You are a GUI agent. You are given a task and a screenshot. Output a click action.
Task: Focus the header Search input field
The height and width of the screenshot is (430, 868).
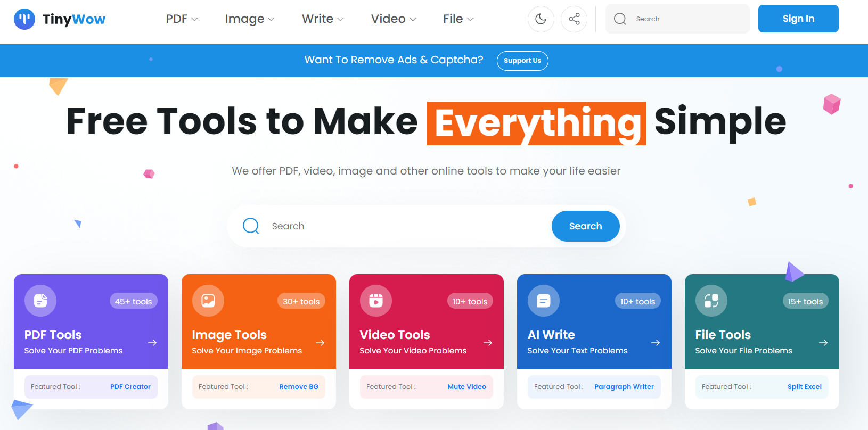(x=677, y=19)
